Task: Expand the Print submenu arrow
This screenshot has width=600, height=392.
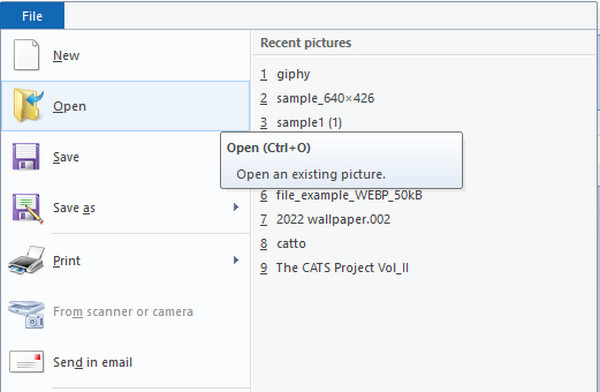Action: click(x=236, y=260)
